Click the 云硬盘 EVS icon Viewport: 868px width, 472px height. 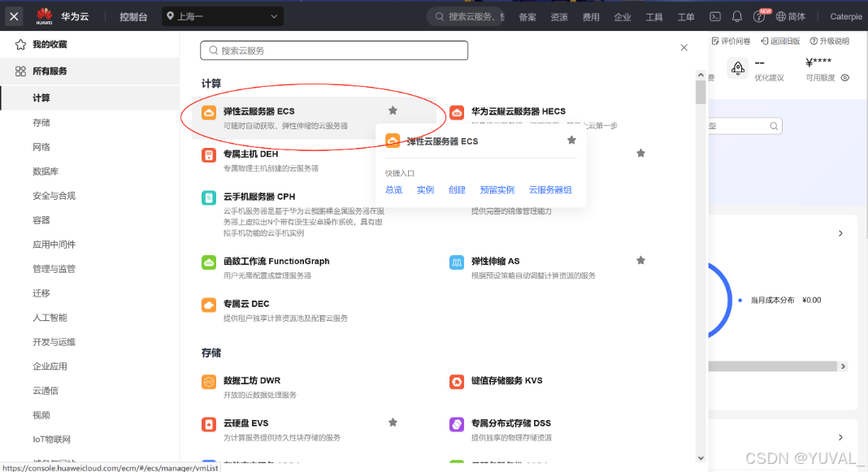[209, 424]
